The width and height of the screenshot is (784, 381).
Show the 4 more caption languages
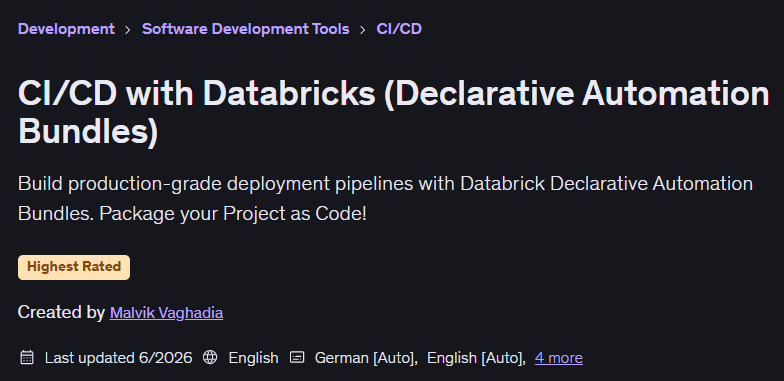(x=558, y=358)
